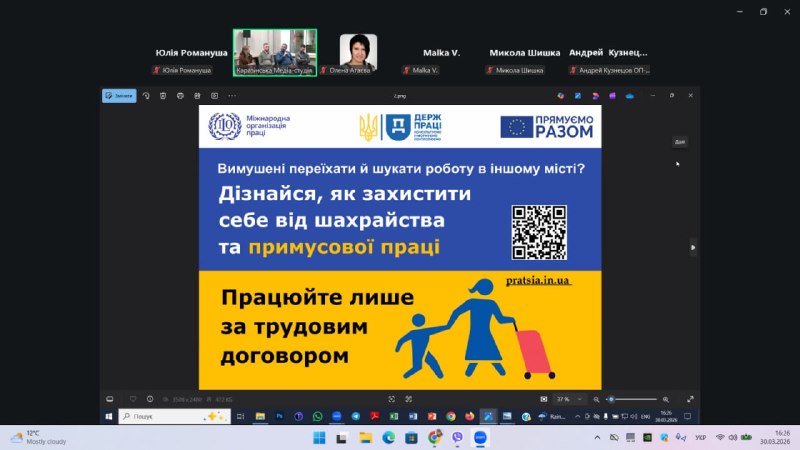Click the blue Edit button in Photos
This screenshot has width=800, height=450.
click(x=119, y=96)
